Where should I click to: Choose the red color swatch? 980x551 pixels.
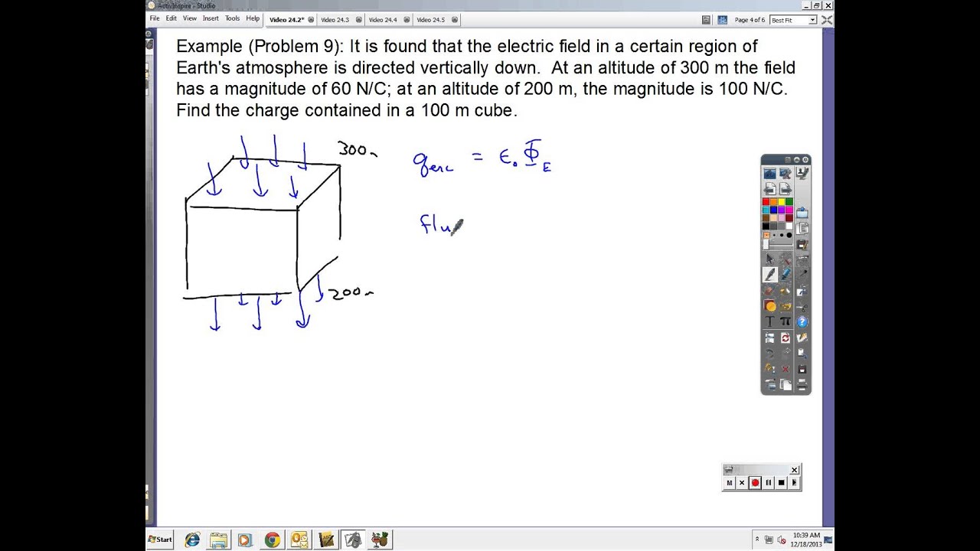pyautogui.click(x=766, y=201)
